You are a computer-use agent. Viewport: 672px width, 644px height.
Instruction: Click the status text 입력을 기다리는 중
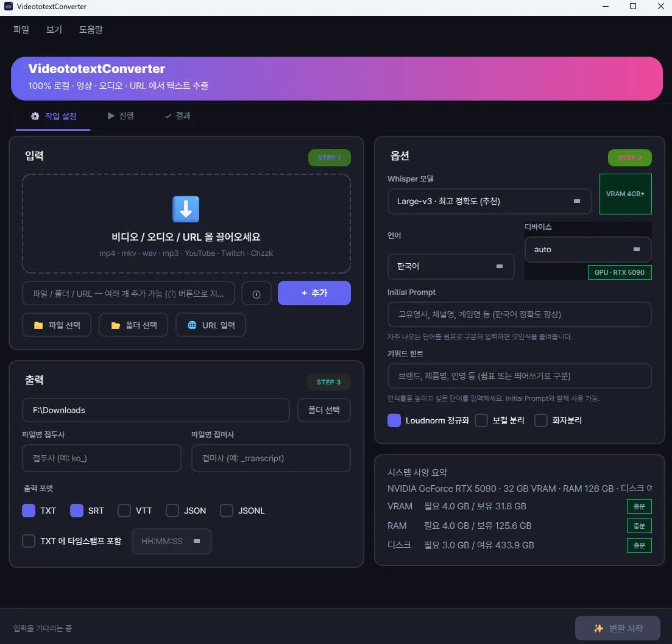click(x=43, y=628)
